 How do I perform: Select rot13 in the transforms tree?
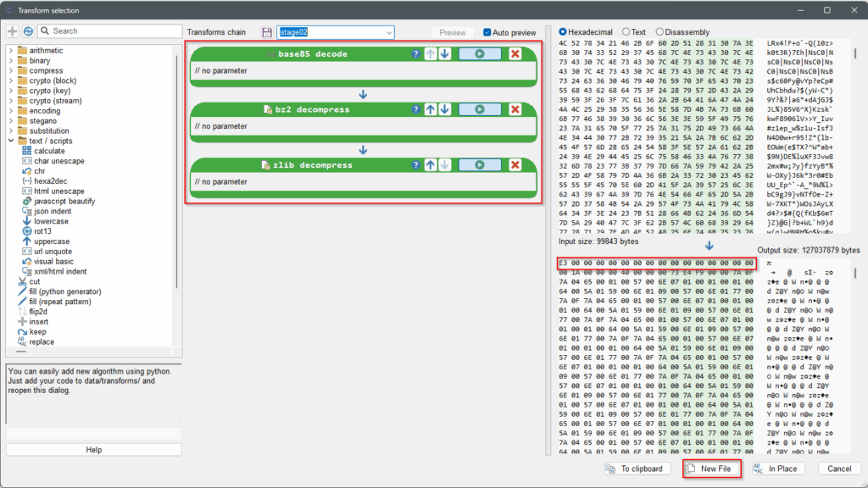(x=44, y=231)
